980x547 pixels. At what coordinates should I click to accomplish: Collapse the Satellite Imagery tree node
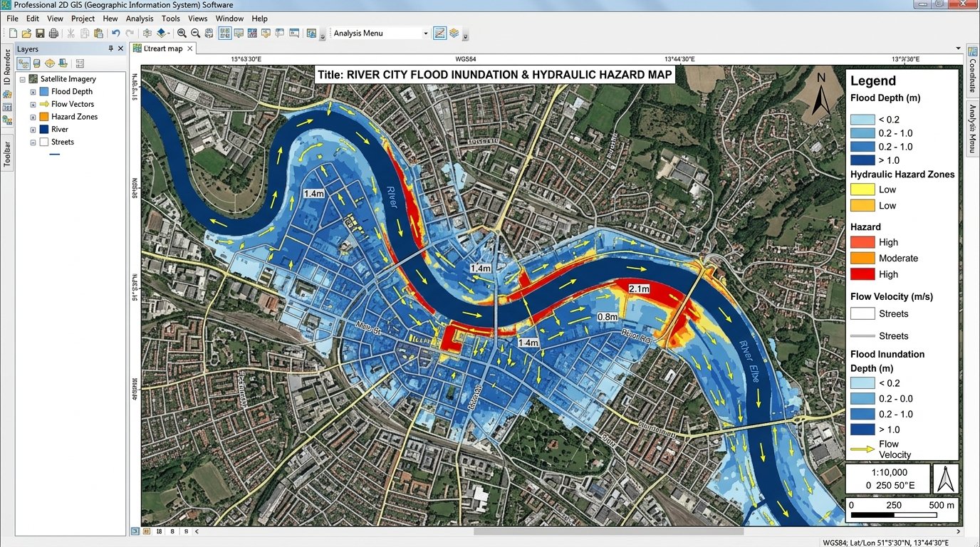click(x=23, y=79)
